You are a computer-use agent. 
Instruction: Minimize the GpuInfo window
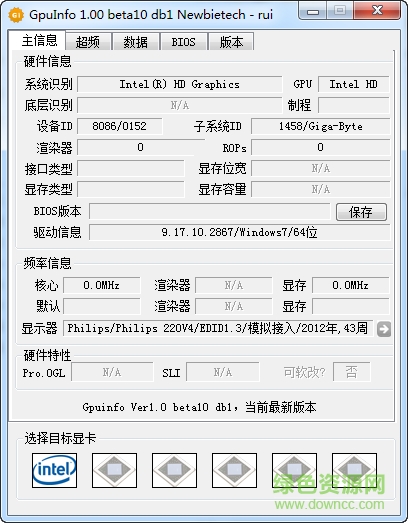[x=313, y=12]
